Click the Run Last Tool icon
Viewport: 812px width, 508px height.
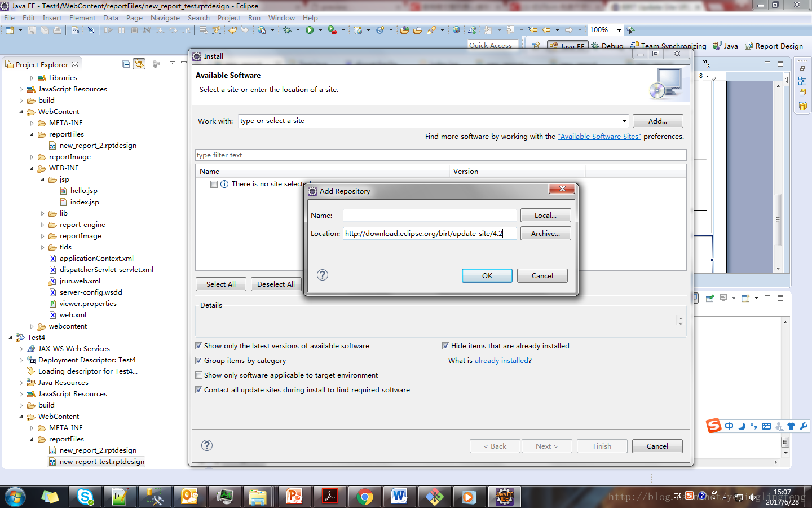pyautogui.click(x=332, y=30)
